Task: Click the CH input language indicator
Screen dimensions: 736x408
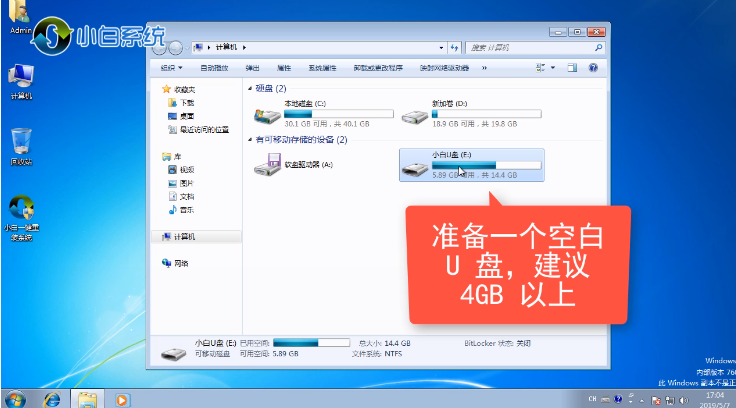Action: coord(592,399)
